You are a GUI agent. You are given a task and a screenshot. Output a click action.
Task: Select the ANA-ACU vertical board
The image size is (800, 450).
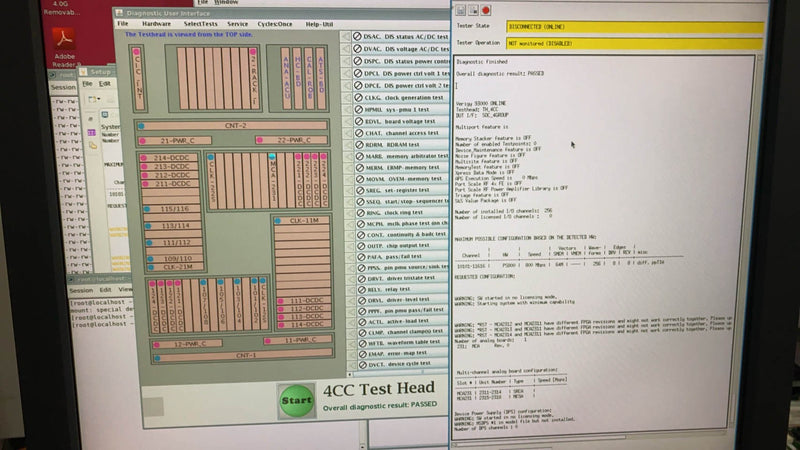tap(286, 78)
